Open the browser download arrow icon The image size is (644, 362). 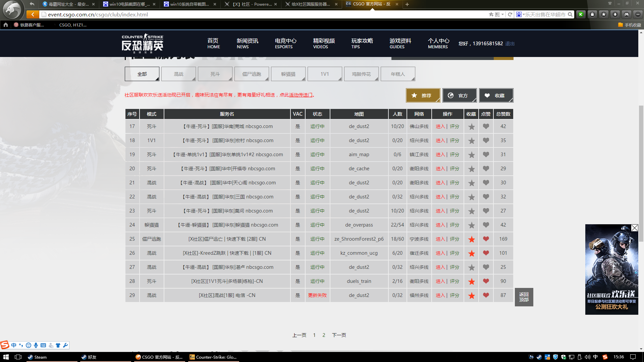[x=615, y=14]
